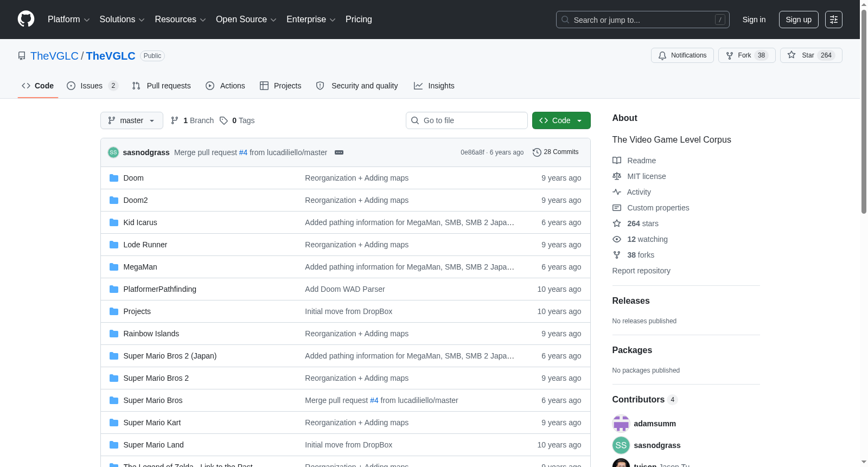
Task: Click the 1 Branch link
Action: click(192, 120)
